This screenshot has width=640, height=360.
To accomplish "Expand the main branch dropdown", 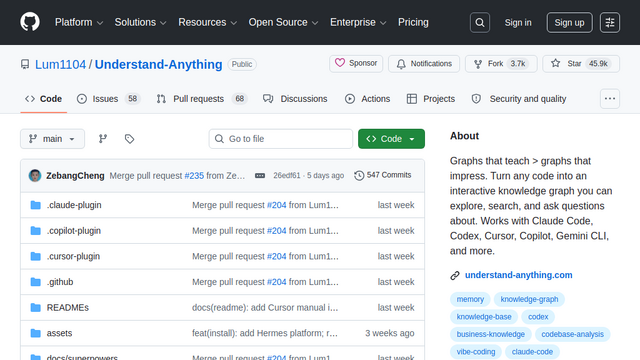I will [53, 139].
